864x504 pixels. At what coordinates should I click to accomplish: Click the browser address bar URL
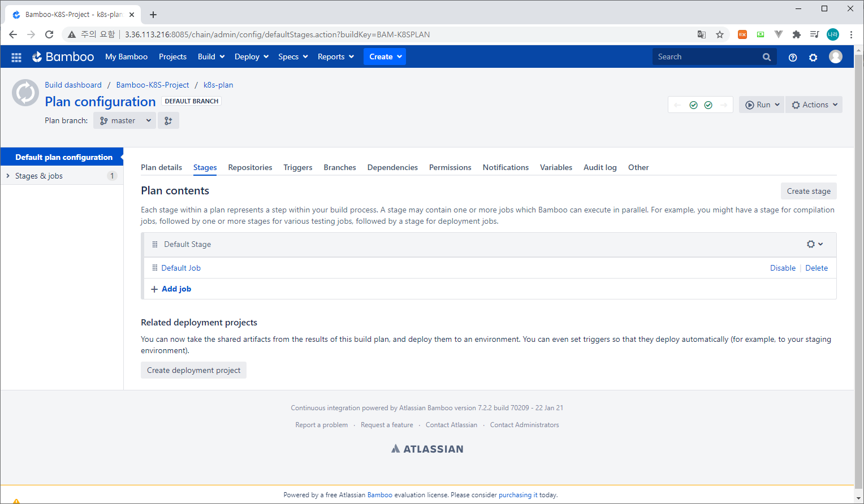pyautogui.click(x=277, y=34)
